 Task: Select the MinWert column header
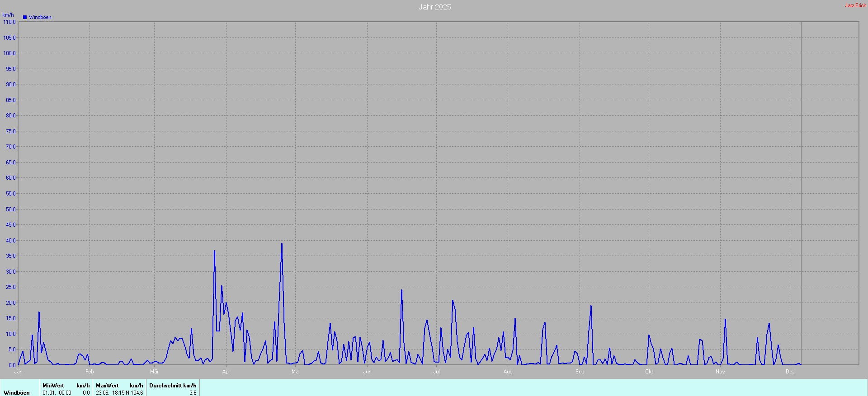click(53, 386)
